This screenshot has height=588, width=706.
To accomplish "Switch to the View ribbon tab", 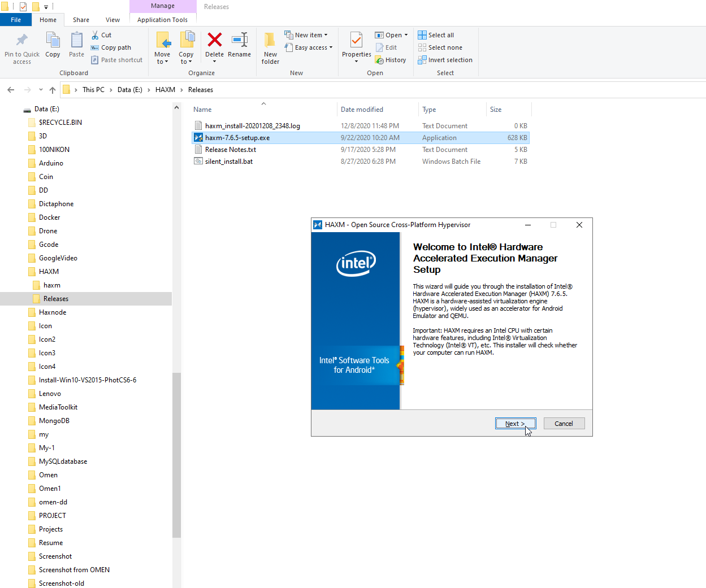I will coord(113,20).
